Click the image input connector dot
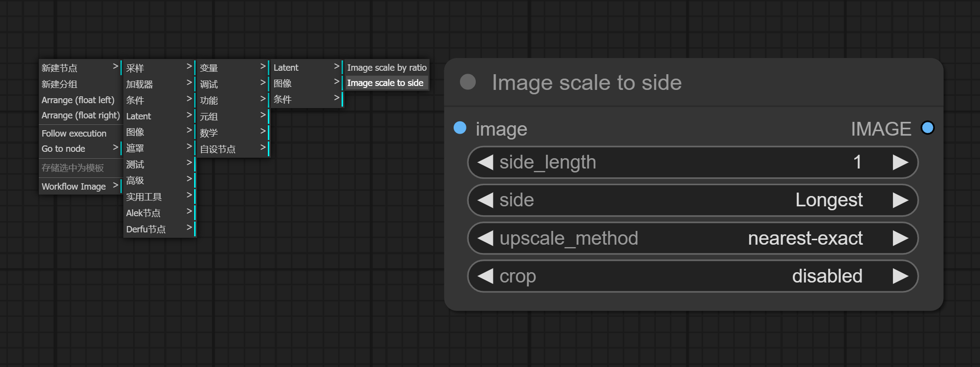980x367 pixels. [x=460, y=128]
